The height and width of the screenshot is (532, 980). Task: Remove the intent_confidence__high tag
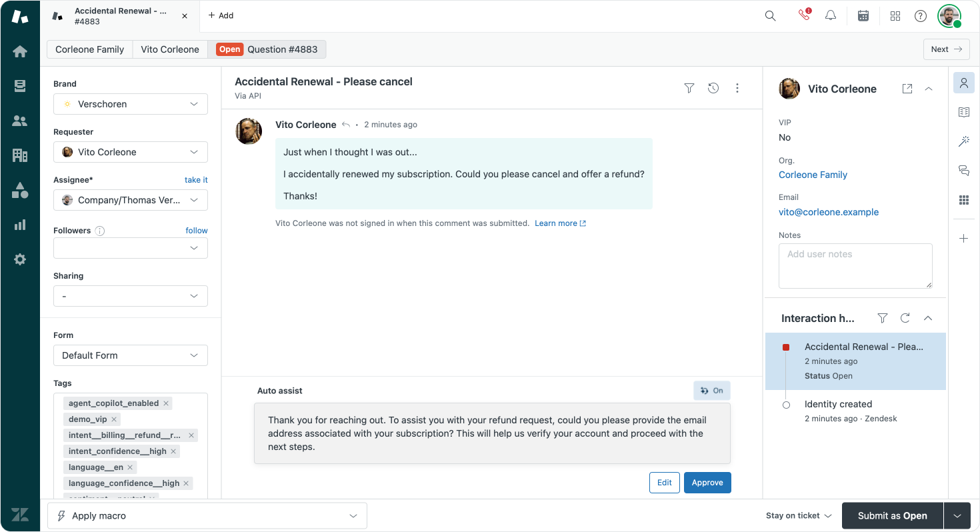173,451
